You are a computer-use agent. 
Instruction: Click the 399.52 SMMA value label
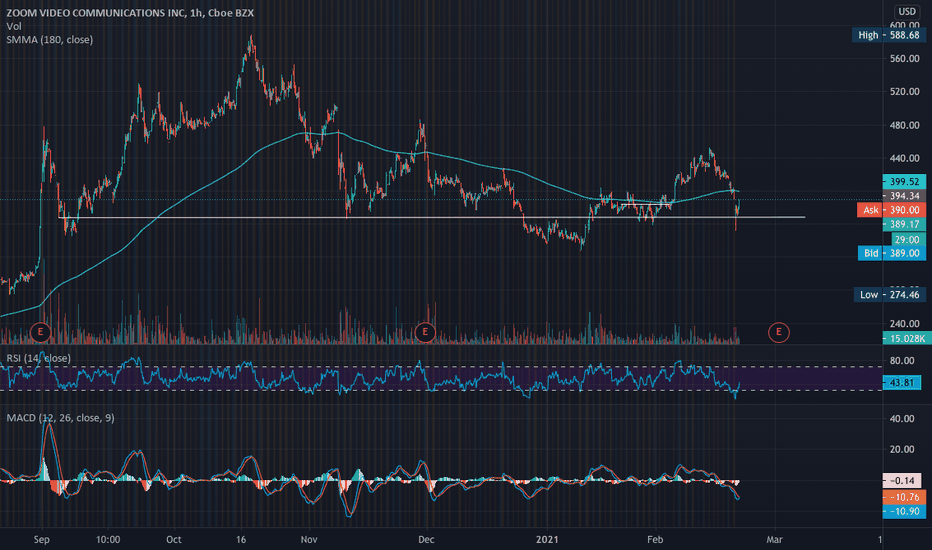(904, 181)
